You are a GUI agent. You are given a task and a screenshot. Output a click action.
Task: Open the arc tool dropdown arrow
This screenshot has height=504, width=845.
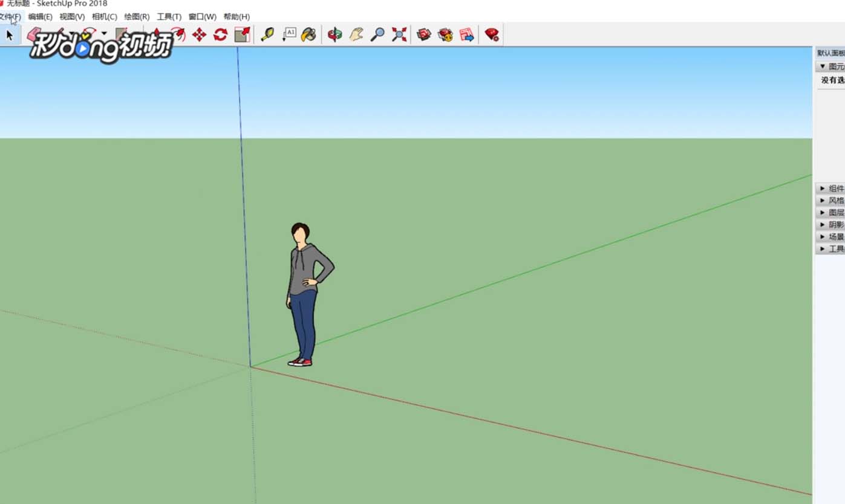pos(104,34)
